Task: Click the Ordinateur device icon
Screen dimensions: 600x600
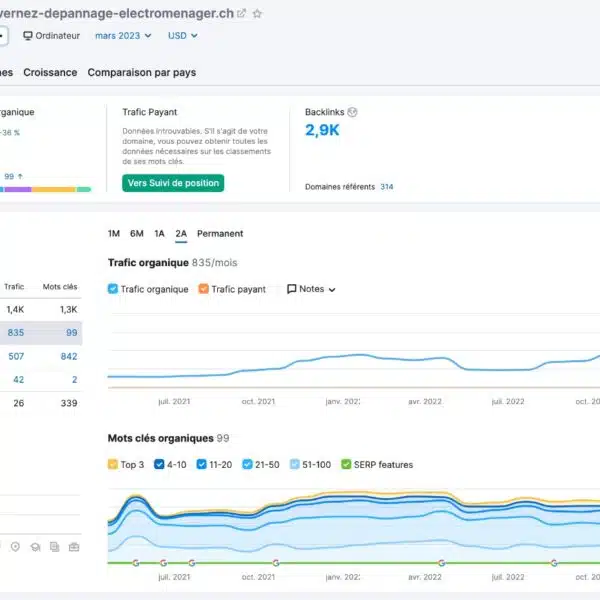Action: 27,36
